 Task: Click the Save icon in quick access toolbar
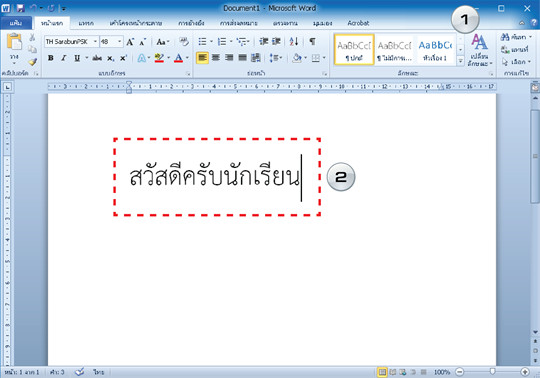pyautogui.click(x=20, y=8)
